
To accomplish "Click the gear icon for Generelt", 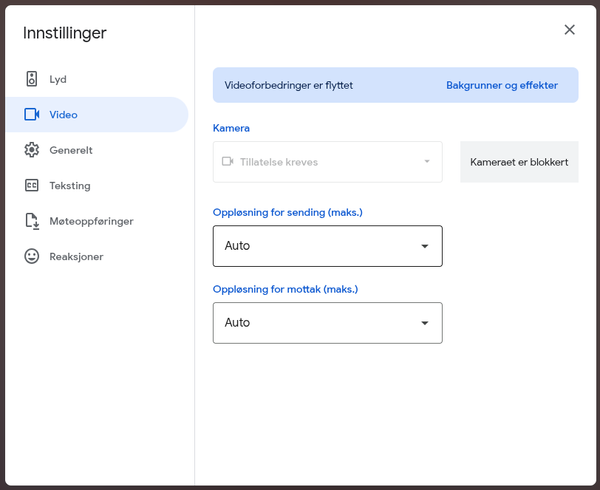I will coord(31,150).
